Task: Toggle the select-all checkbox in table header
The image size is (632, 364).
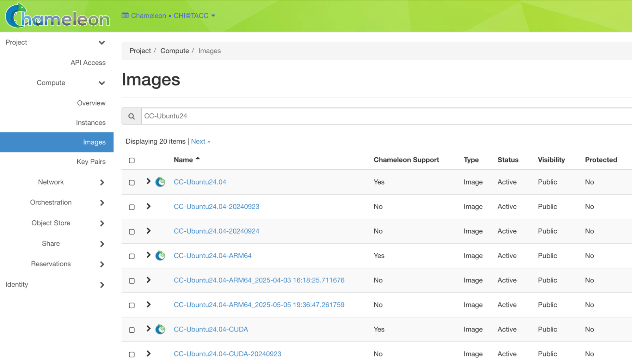Action: pyautogui.click(x=132, y=161)
